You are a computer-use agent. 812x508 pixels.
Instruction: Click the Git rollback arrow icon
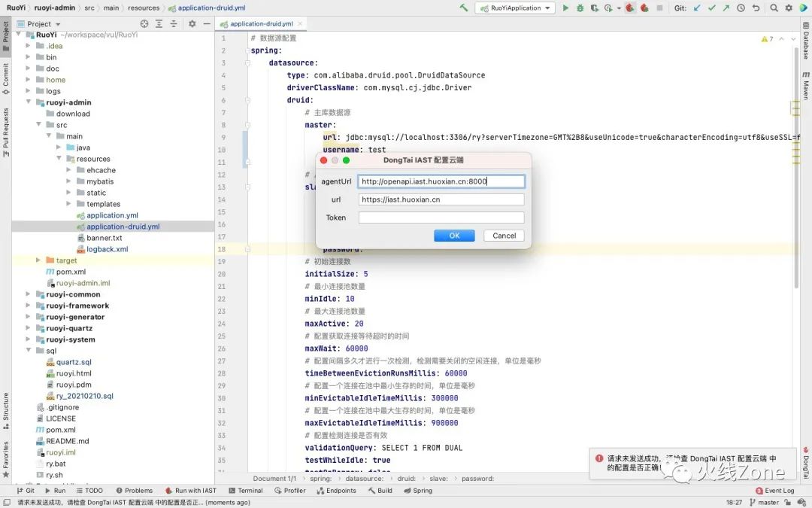coord(756,8)
